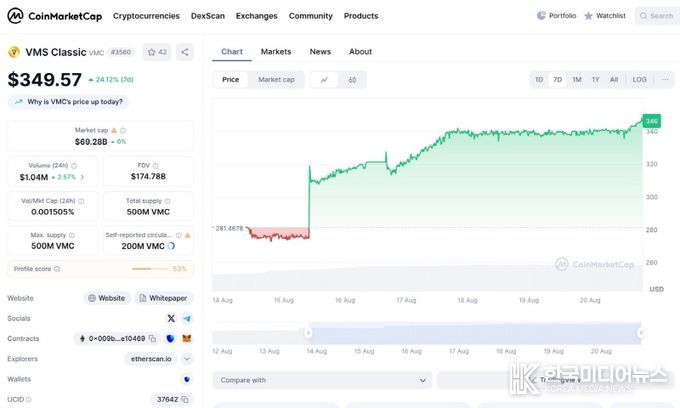
Task: Open the Watchlist star link
Action: pos(605,16)
